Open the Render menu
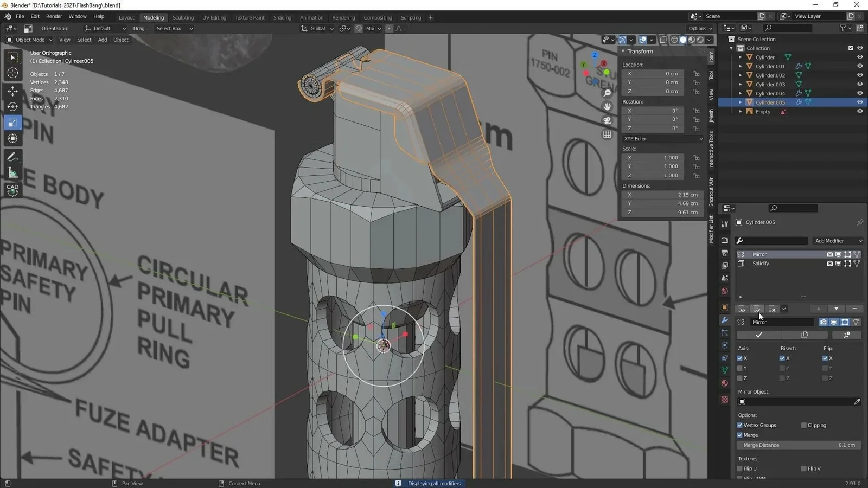The width and height of the screenshot is (868, 488). click(x=54, y=16)
